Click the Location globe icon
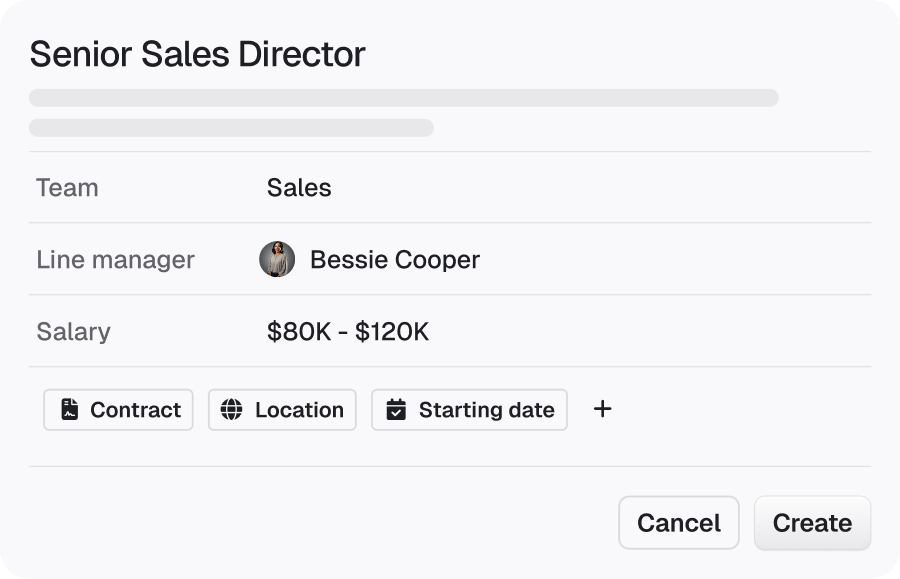 click(231, 410)
